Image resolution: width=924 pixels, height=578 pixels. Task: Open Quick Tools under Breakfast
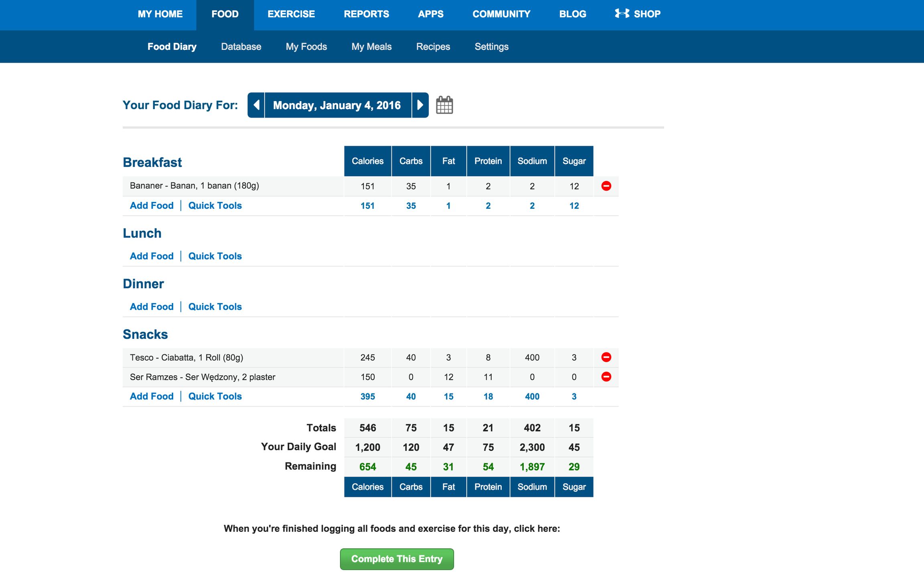click(x=215, y=206)
